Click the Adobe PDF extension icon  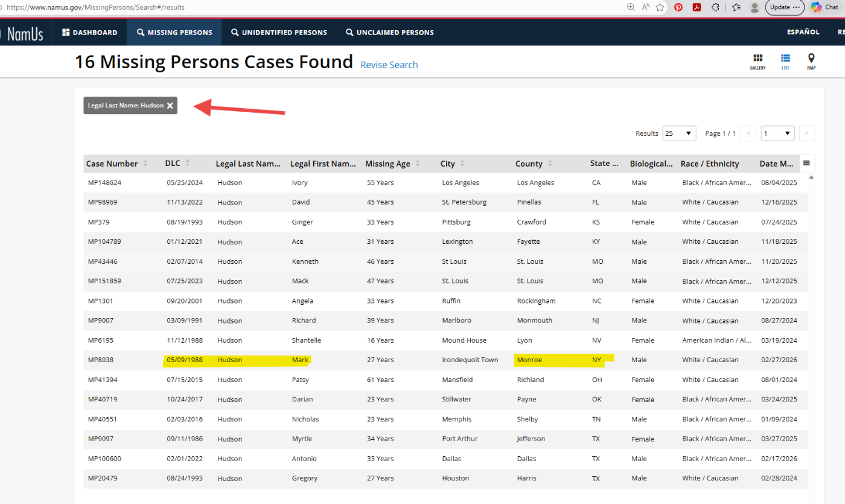pyautogui.click(x=697, y=7)
